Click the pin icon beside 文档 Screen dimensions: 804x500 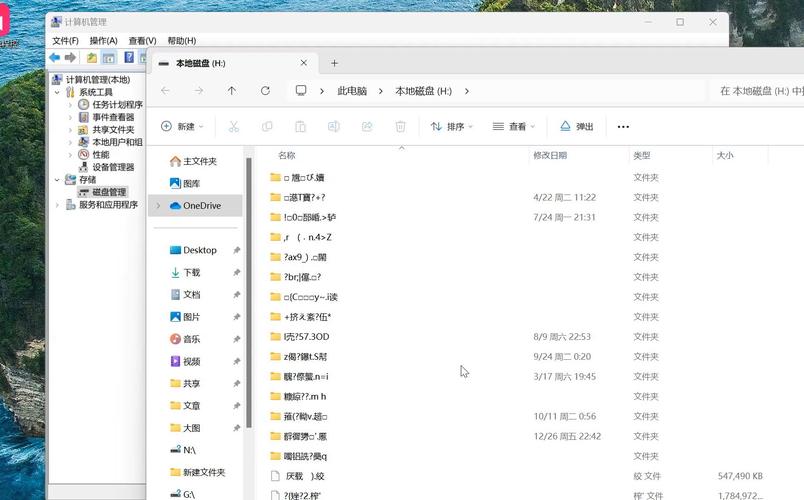coord(236,295)
